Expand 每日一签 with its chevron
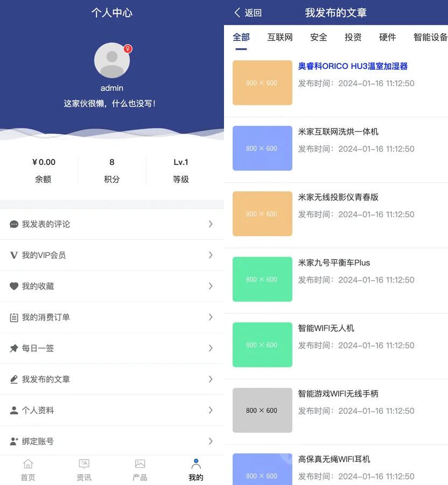 211,348
